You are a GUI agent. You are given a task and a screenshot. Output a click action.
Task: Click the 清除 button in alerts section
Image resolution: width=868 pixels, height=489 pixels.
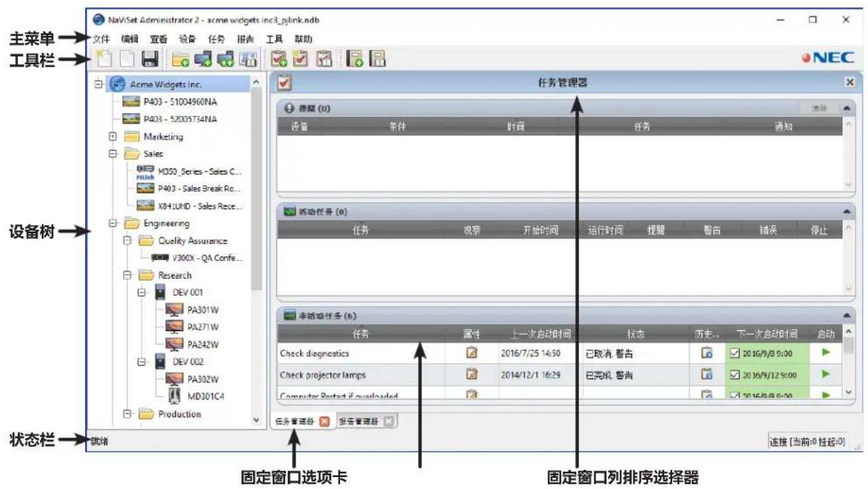click(819, 108)
